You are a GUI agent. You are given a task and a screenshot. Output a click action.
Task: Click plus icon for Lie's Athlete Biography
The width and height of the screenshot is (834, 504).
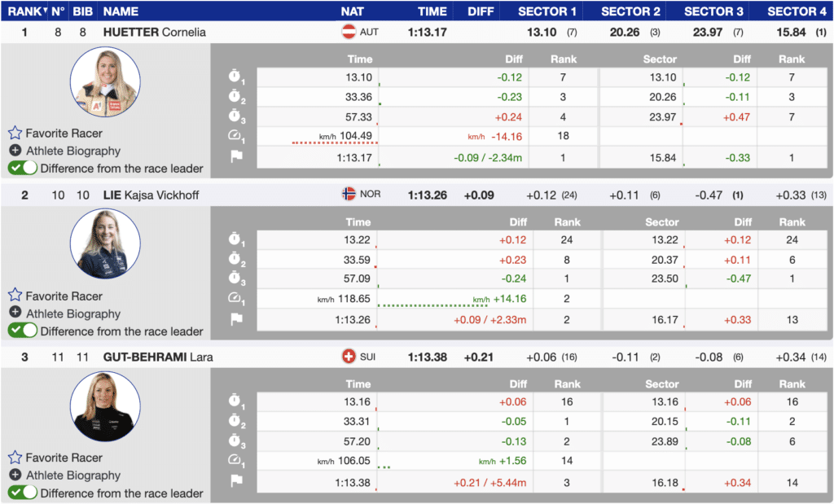pos(15,313)
